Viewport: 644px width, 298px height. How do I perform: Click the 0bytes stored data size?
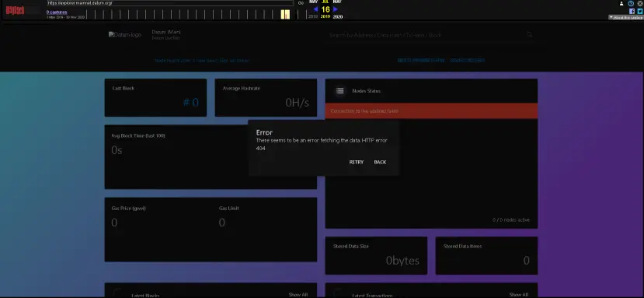[402, 261]
